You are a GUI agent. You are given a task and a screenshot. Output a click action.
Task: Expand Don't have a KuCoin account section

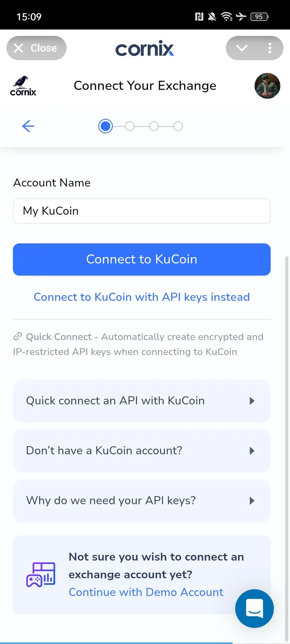(141, 451)
